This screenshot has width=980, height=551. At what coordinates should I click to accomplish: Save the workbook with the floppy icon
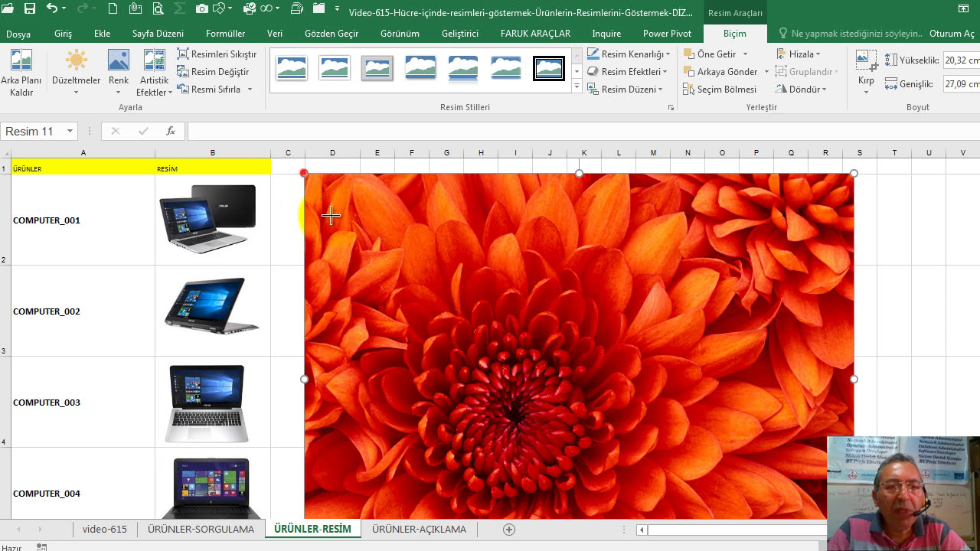30,8
